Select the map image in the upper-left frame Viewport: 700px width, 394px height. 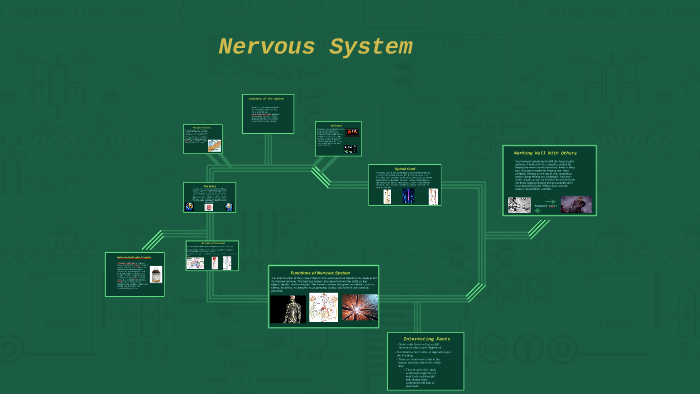coord(214,145)
